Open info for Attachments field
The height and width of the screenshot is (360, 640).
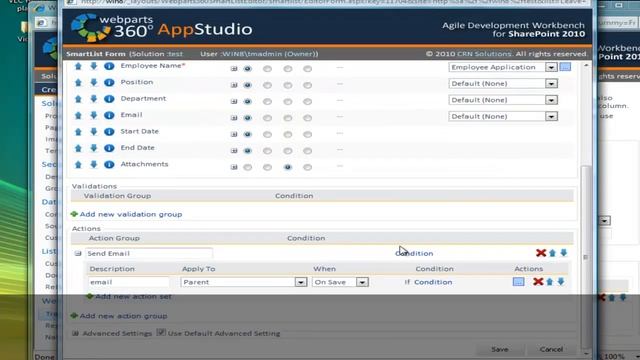tap(109, 164)
